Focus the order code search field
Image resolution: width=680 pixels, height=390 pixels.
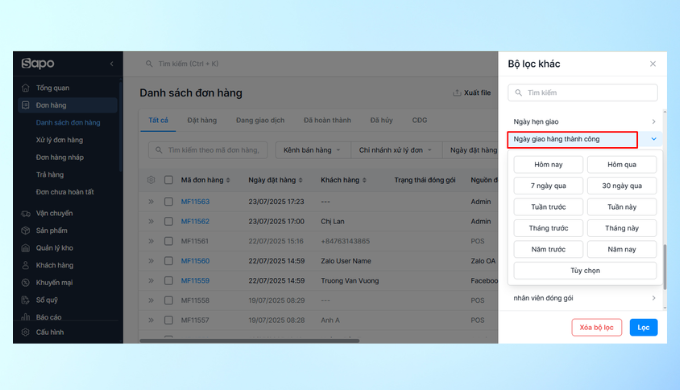click(x=208, y=150)
